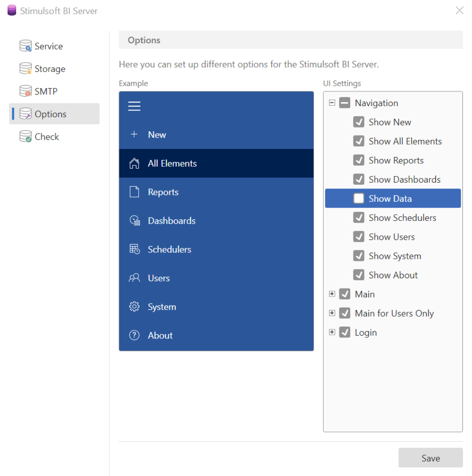Click the Save button
The width and height of the screenshot is (472, 476).
(x=431, y=458)
